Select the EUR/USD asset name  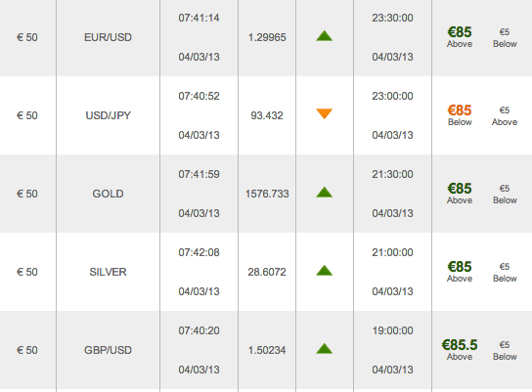click(108, 37)
